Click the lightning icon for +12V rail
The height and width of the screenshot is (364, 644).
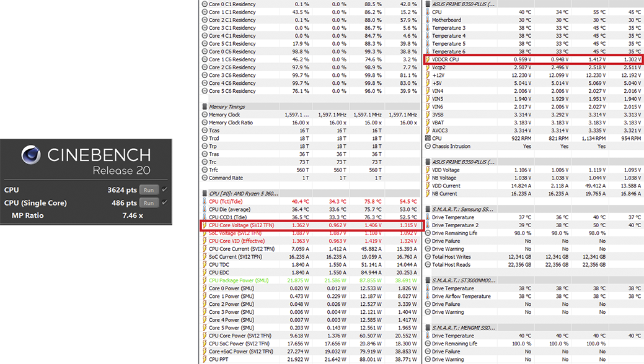pyautogui.click(x=428, y=75)
